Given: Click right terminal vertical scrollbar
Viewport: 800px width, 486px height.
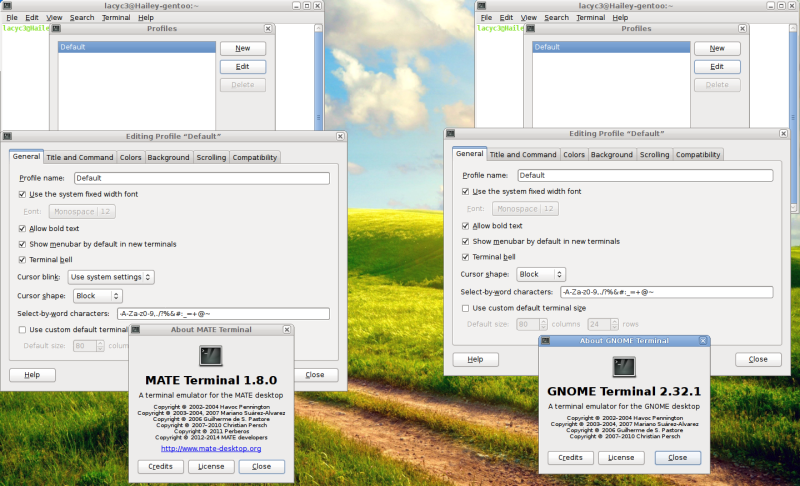Looking at the screenshot, I should click(793, 117).
